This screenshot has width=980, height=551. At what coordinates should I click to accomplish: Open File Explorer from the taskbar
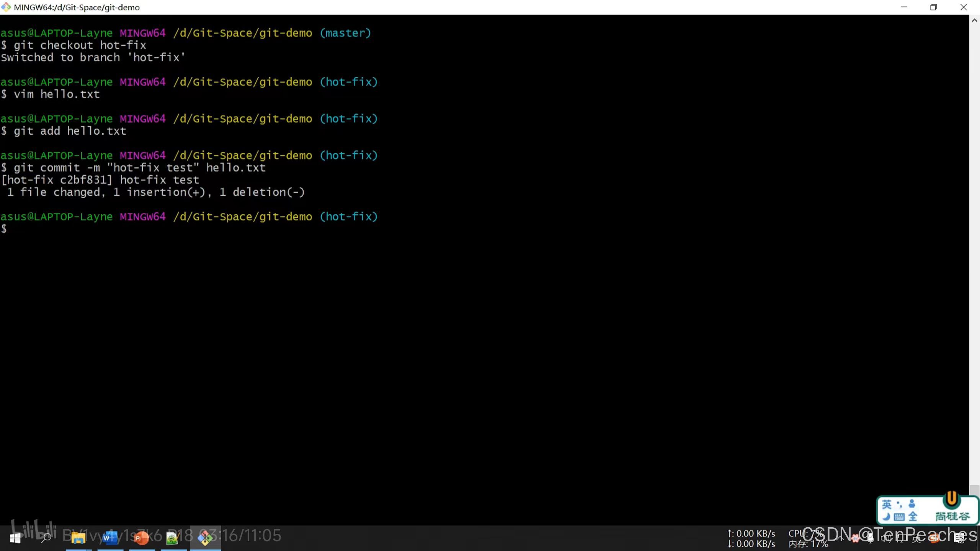coord(78,538)
